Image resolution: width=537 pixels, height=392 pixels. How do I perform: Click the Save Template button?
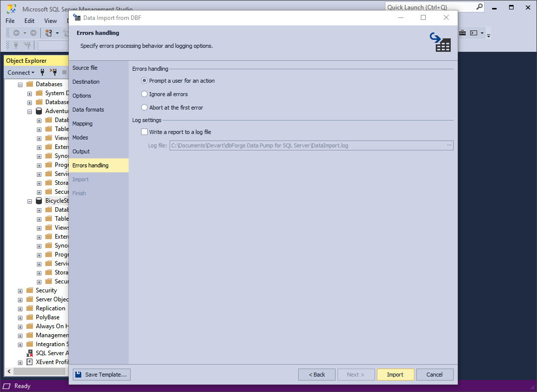(x=102, y=375)
